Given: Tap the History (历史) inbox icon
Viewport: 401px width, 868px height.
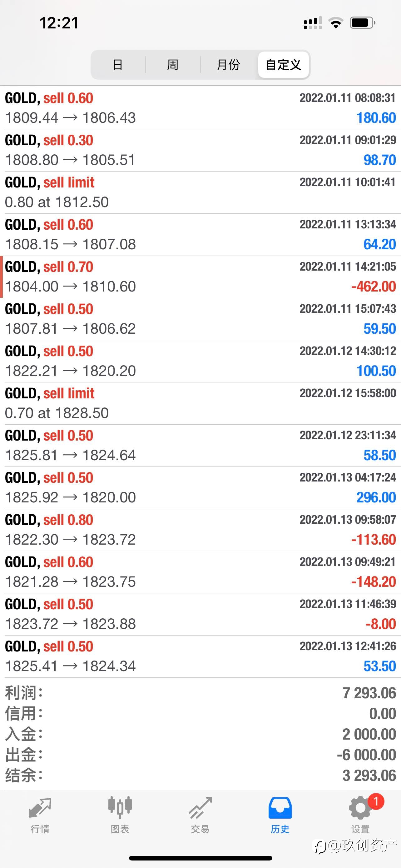Looking at the screenshot, I should coord(280,808).
